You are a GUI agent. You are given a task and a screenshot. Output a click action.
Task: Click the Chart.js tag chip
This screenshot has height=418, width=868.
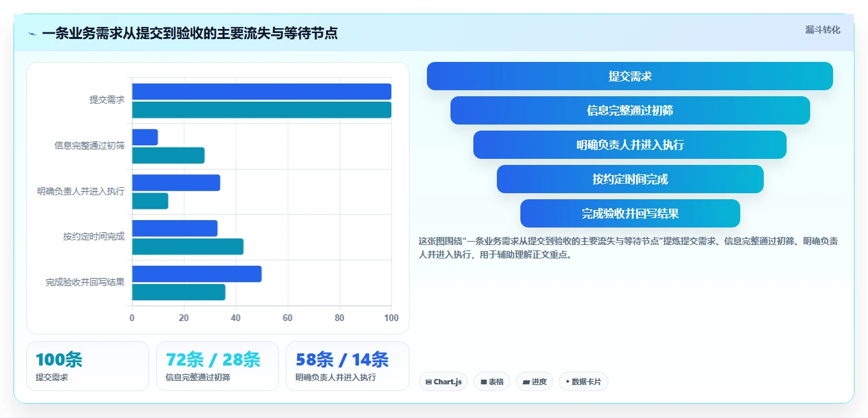coord(443,382)
